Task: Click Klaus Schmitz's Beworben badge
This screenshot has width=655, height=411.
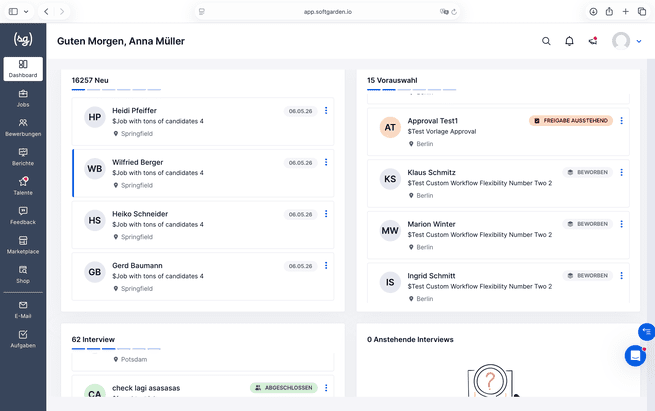Action: [588, 172]
